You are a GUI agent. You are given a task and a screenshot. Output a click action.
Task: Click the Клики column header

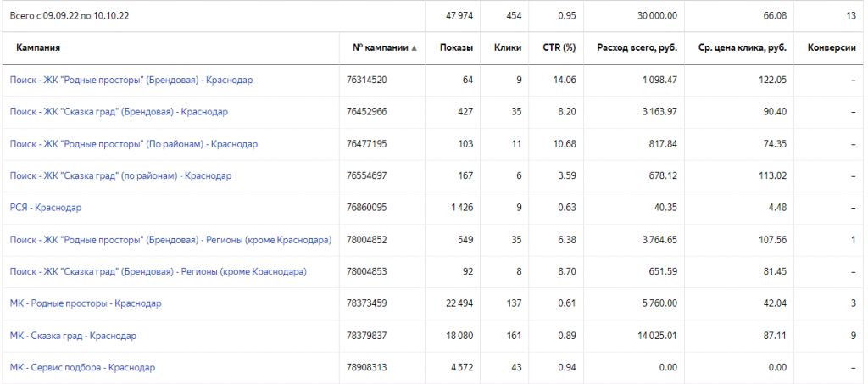point(508,48)
